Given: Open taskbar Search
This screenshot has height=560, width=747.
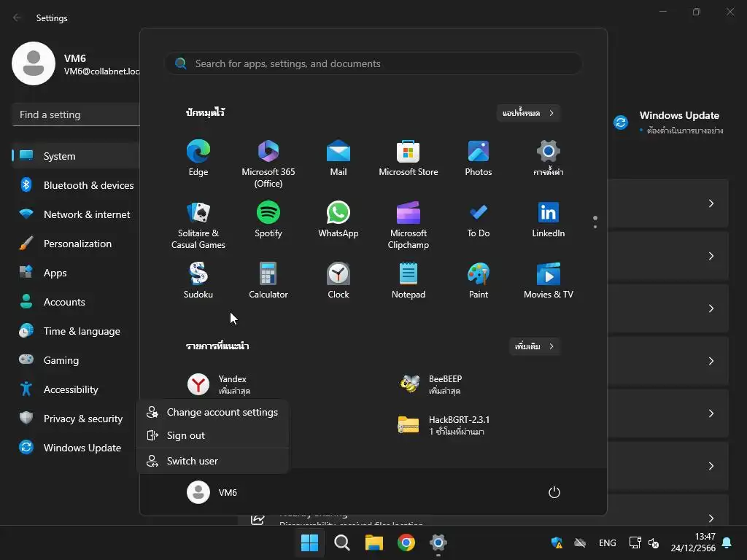Looking at the screenshot, I should tap(341, 542).
